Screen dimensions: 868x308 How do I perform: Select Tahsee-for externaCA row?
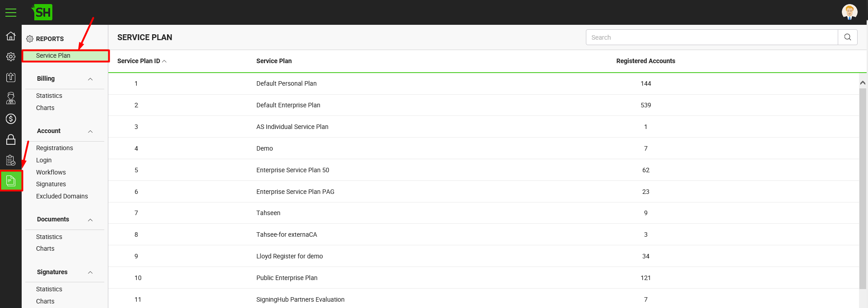(x=483, y=234)
